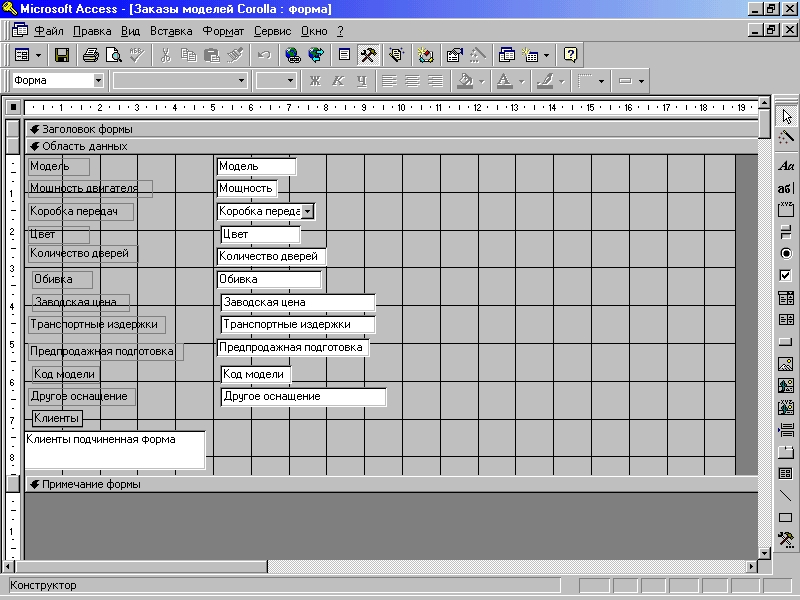Copy selection using the Copy icon
Image resolution: width=800 pixels, height=600 pixels.
188,55
